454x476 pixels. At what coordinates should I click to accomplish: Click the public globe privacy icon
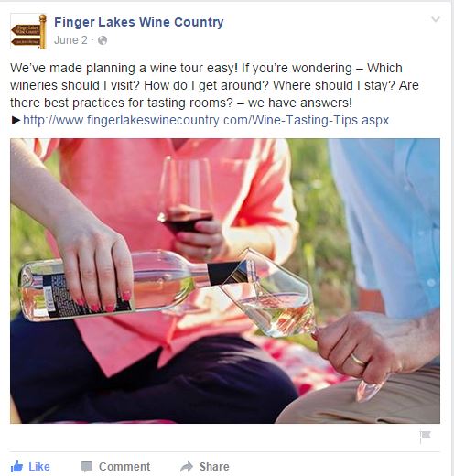pos(103,40)
